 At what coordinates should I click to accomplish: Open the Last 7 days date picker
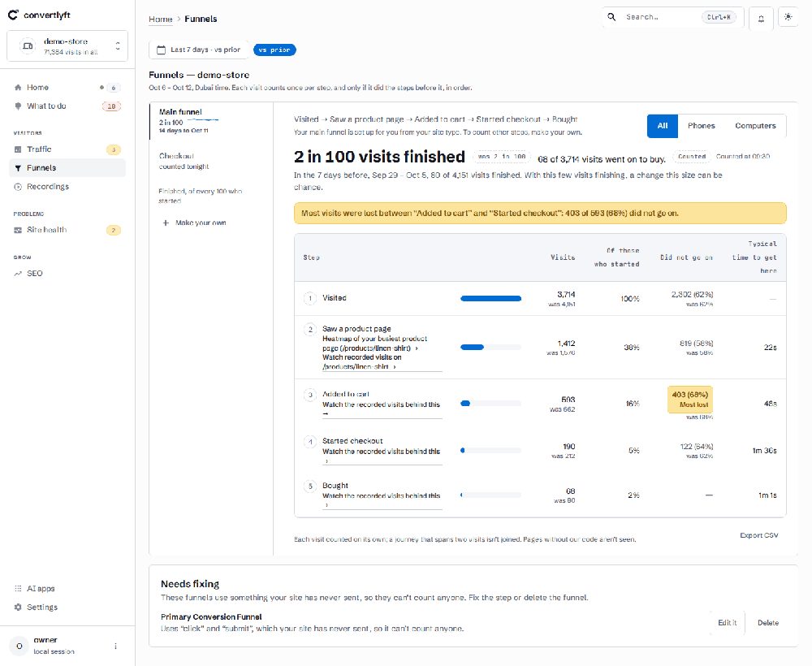coord(199,50)
